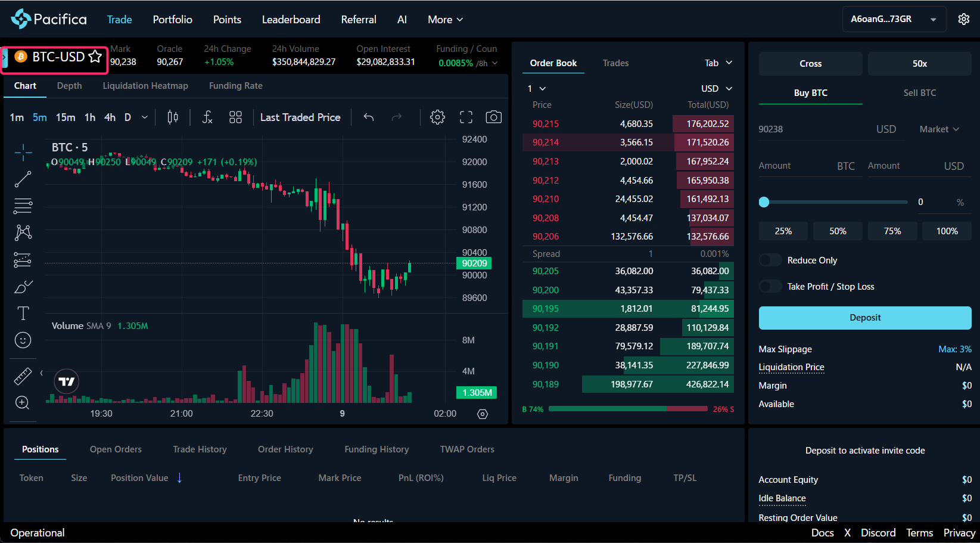Open the indicators (fx) tool
The height and width of the screenshot is (543, 980).
[207, 117]
